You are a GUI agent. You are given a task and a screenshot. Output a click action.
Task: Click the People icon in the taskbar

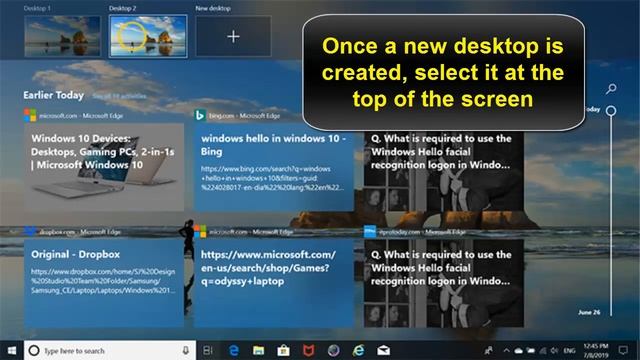(488, 351)
